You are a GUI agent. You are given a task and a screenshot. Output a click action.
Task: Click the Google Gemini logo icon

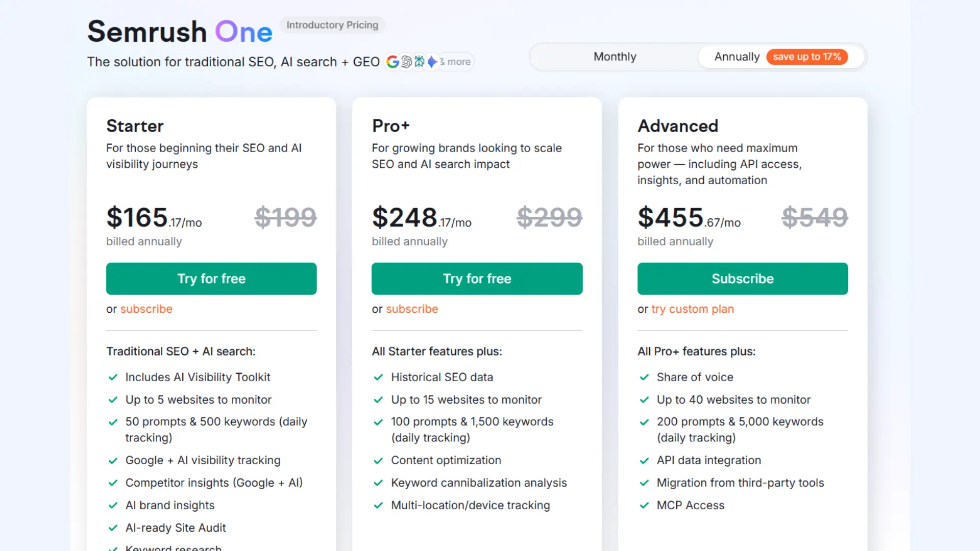[432, 62]
